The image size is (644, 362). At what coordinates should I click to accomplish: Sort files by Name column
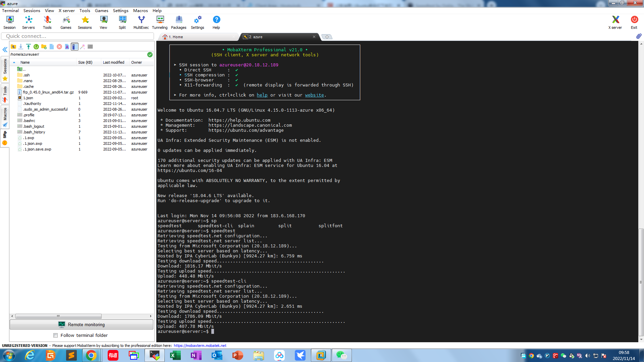25,62
